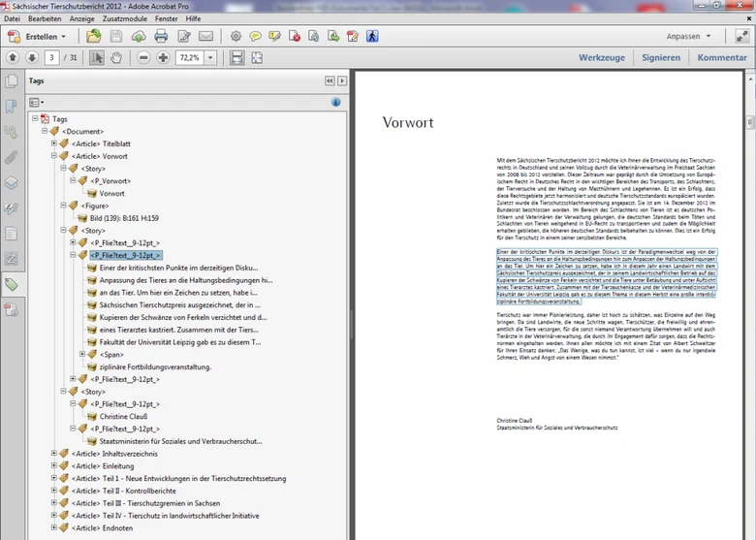
Task: Click the page number field
Action: [51, 58]
